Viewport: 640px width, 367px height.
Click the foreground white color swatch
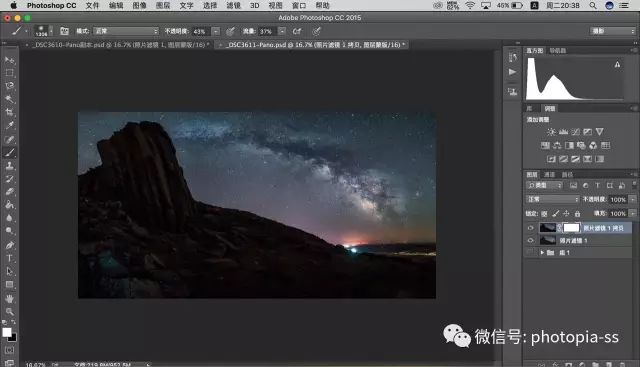coord(7,332)
